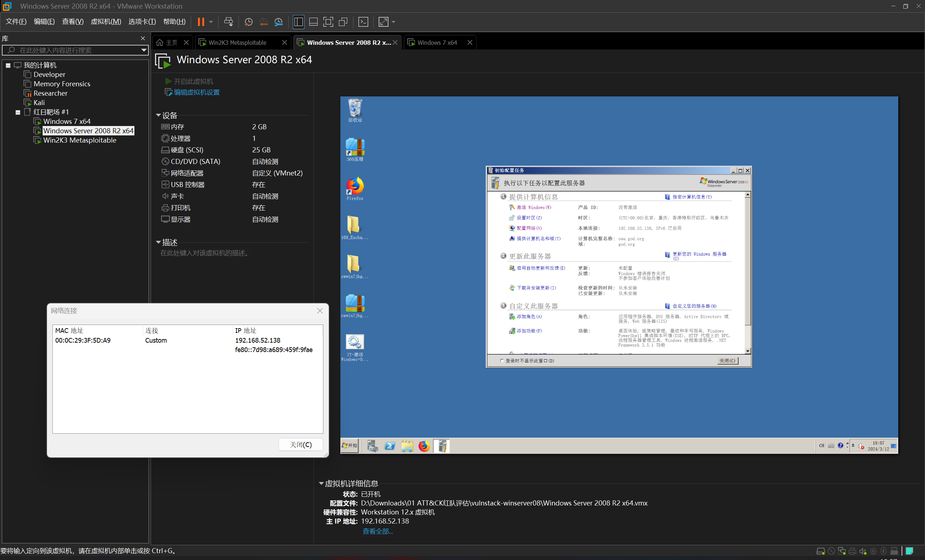
Task: Click the 回收站 recycle bin desktop icon
Action: point(355,110)
